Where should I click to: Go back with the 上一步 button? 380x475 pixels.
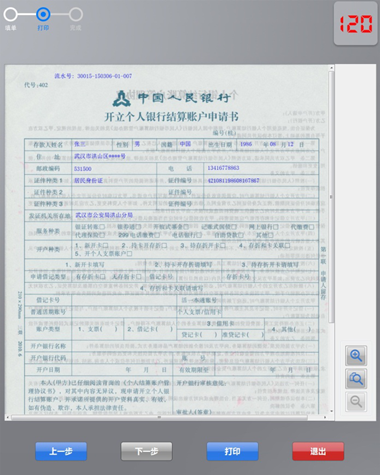click(61, 451)
